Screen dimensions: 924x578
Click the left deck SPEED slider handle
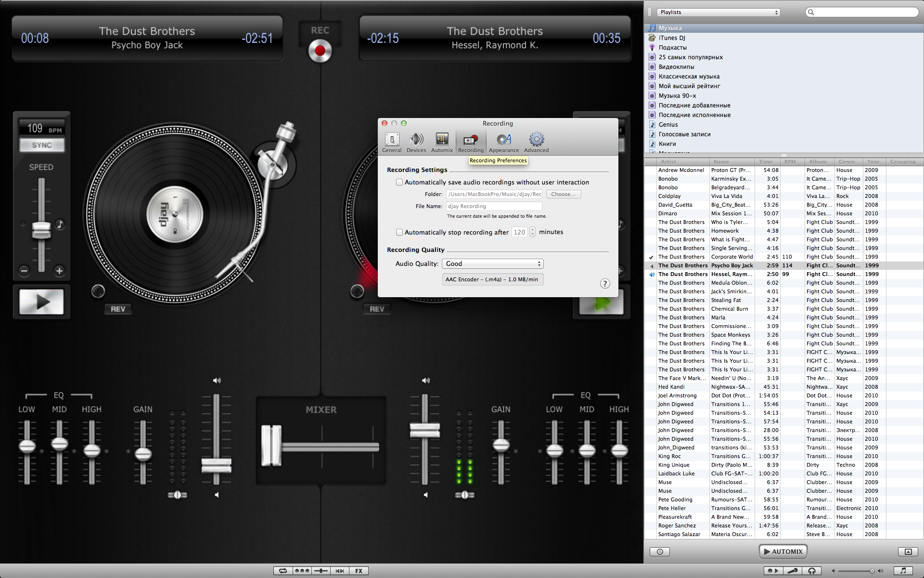(41, 230)
